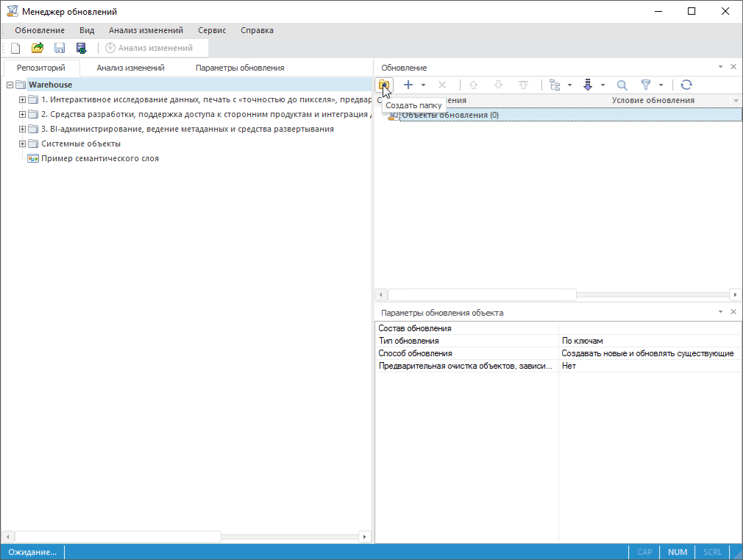This screenshot has height=560, width=743.
Task: Click the 'Способ обновления' value cell
Action: point(647,353)
